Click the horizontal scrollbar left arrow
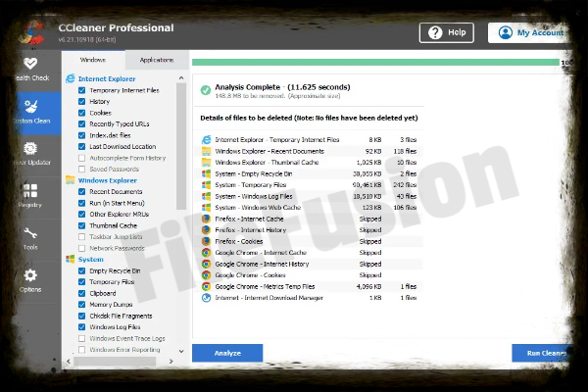This screenshot has width=588, height=392. 69,362
